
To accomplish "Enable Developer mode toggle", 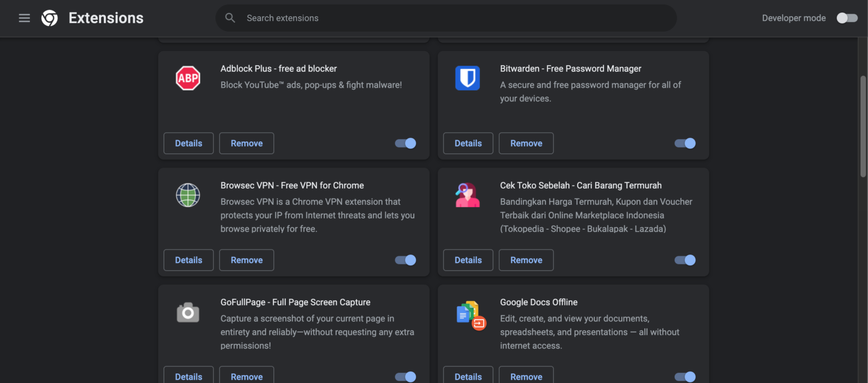I will pyautogui.click(x=847, y=18).
